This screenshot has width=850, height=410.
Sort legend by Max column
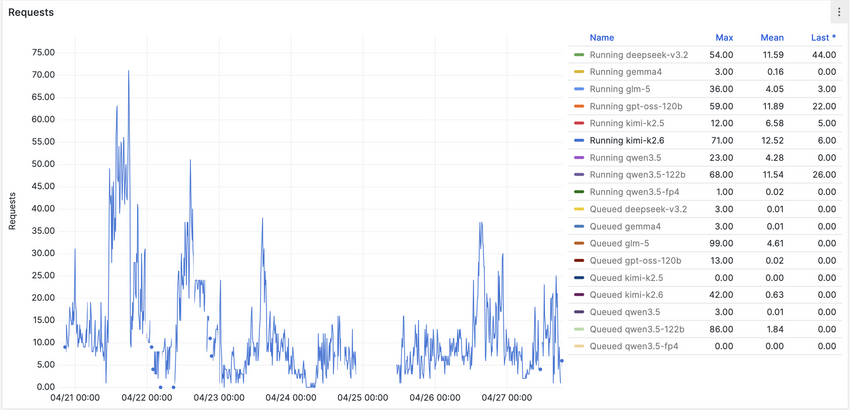[x=723, y=38]
